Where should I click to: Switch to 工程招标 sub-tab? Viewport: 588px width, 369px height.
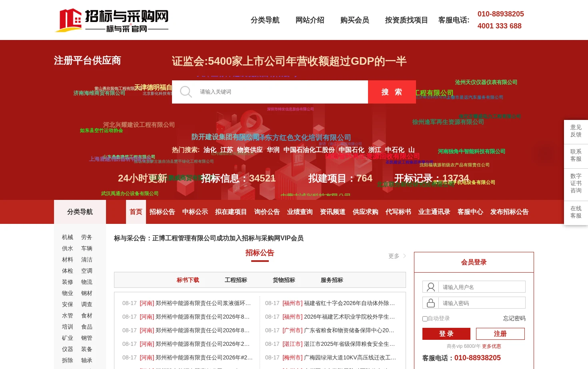[236, 280]
